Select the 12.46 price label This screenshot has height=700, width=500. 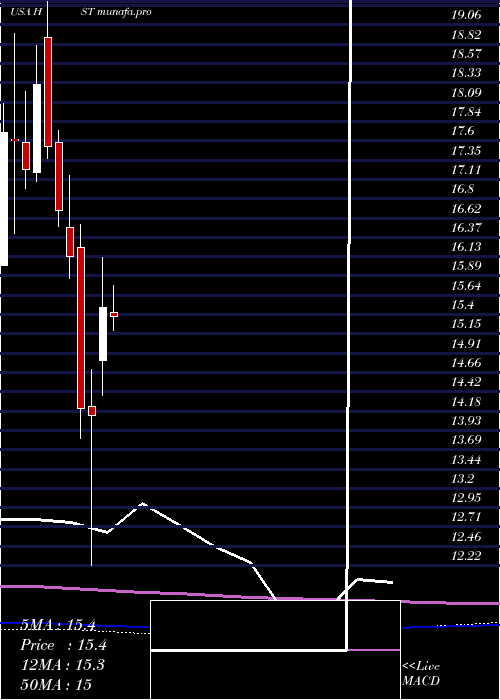coord(466,537)
